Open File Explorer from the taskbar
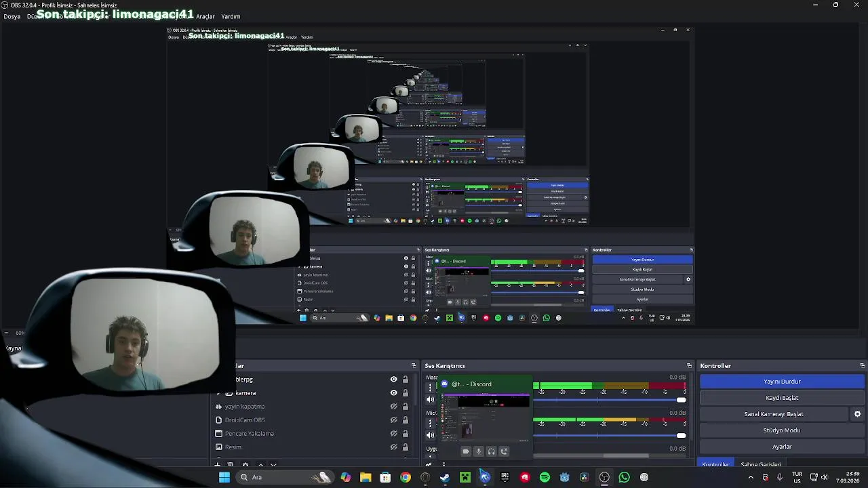The height and width of the screenshot is (488, 868). tap(366, 477)
